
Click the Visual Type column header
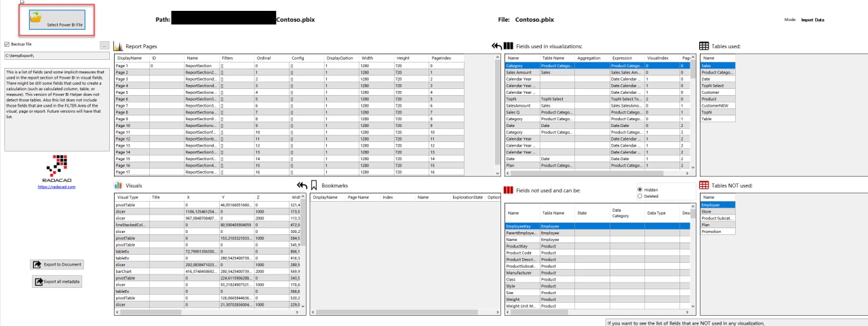(x=132, y=197)
